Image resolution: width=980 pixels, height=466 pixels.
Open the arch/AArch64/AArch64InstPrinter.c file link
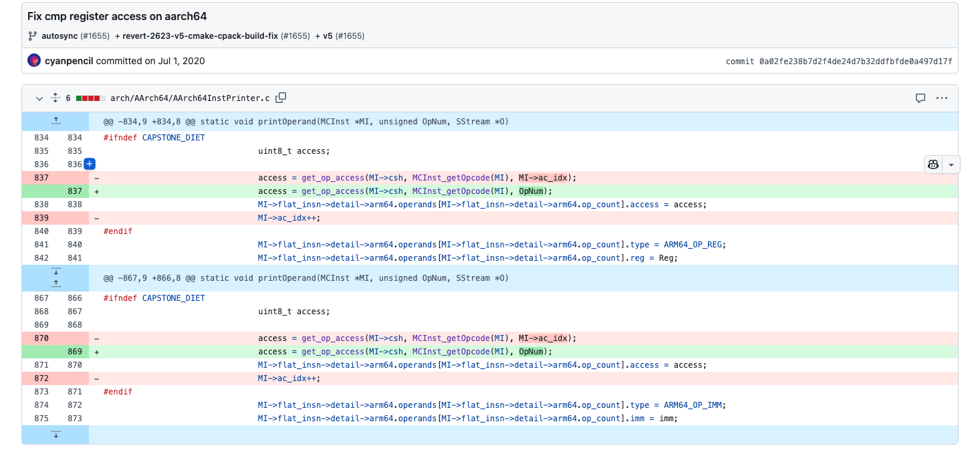click(x=190, y=98)
